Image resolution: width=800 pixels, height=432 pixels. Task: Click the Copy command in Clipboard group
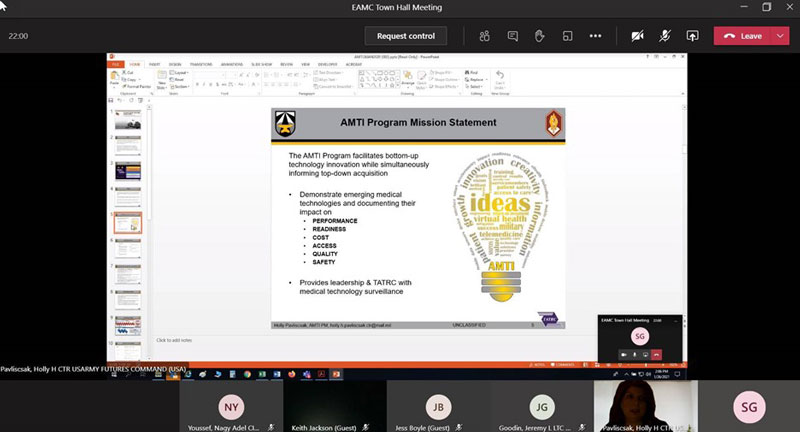point(131,80)
